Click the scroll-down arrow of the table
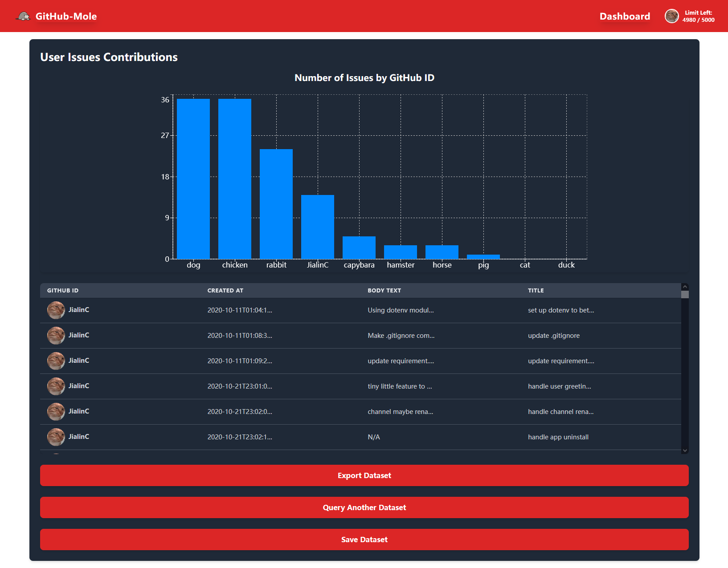 (x=685, y=450)
